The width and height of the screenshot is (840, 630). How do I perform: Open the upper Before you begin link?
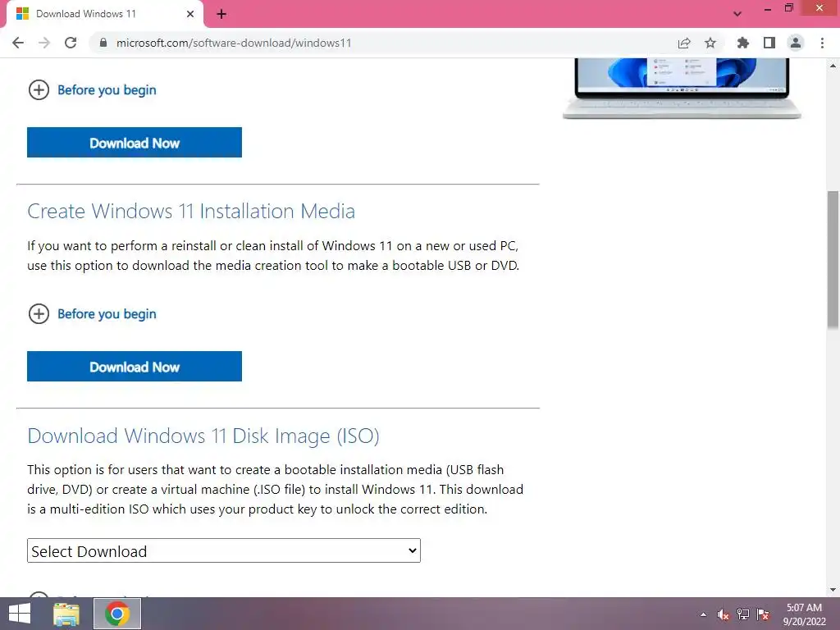click(x=107, y=90)
